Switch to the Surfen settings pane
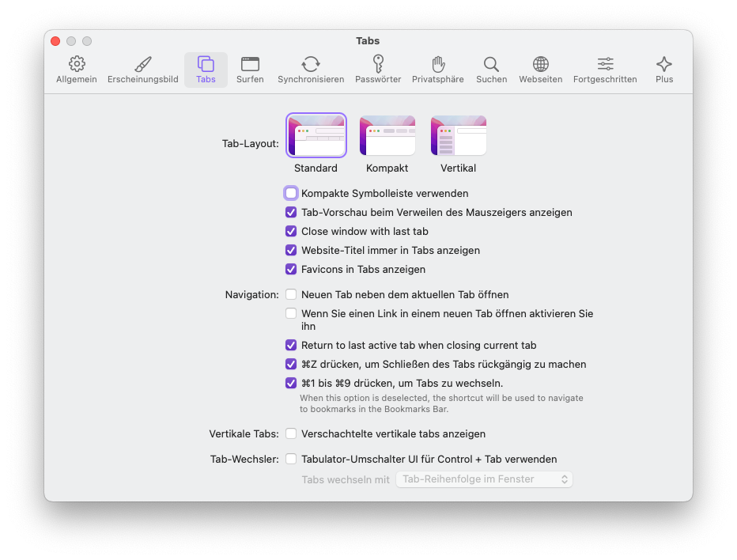 click(x=250, y=70)
